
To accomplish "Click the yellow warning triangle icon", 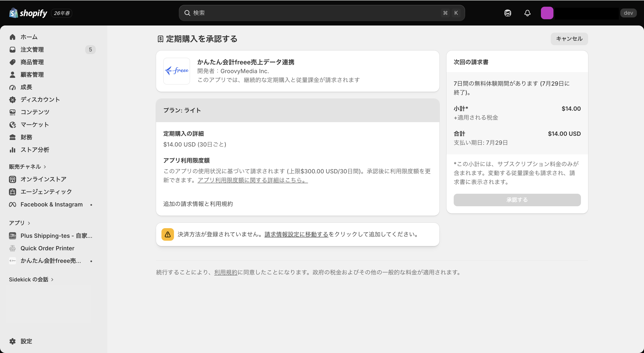I will click(x=167, y=234).
